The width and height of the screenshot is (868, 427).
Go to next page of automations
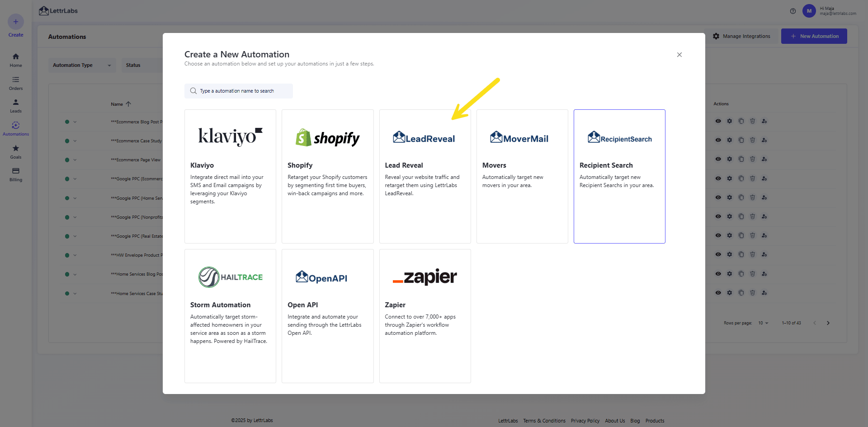(x=828, y=323)
